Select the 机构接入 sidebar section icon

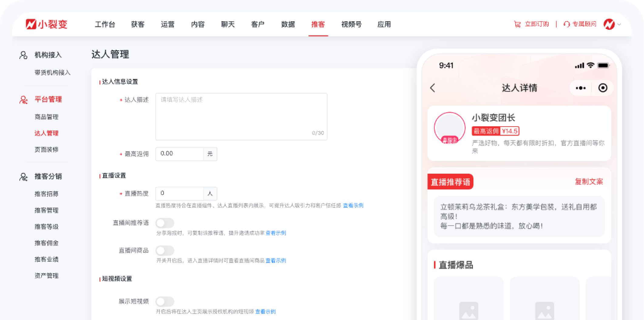click(x=23, y=56)
